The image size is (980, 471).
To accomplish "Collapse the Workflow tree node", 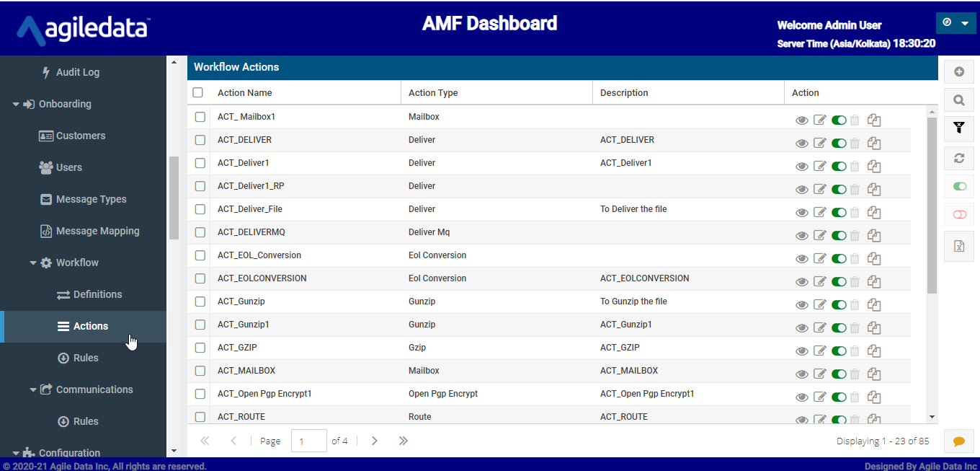I will tap(33, 263).
